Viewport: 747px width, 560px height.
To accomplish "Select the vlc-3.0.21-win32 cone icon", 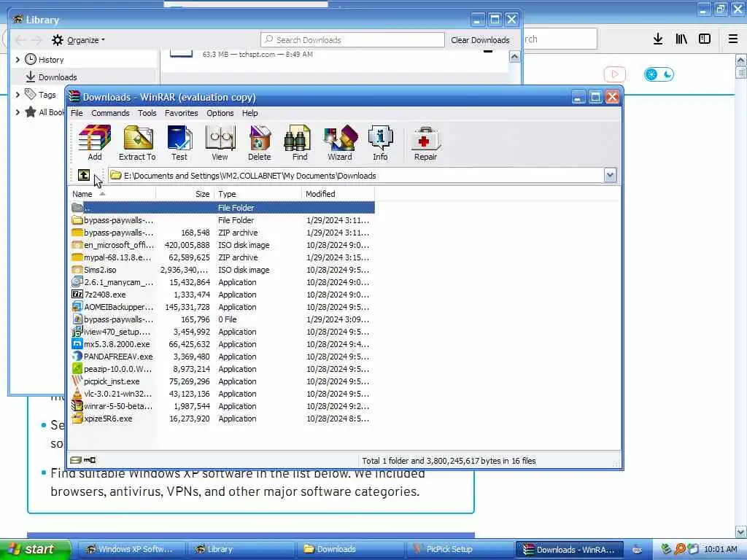I will click(x=77, y=394).
